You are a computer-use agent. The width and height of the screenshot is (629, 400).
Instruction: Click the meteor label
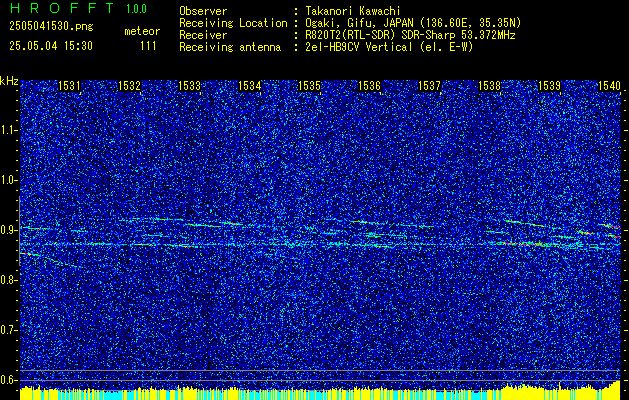click(142, 31)
